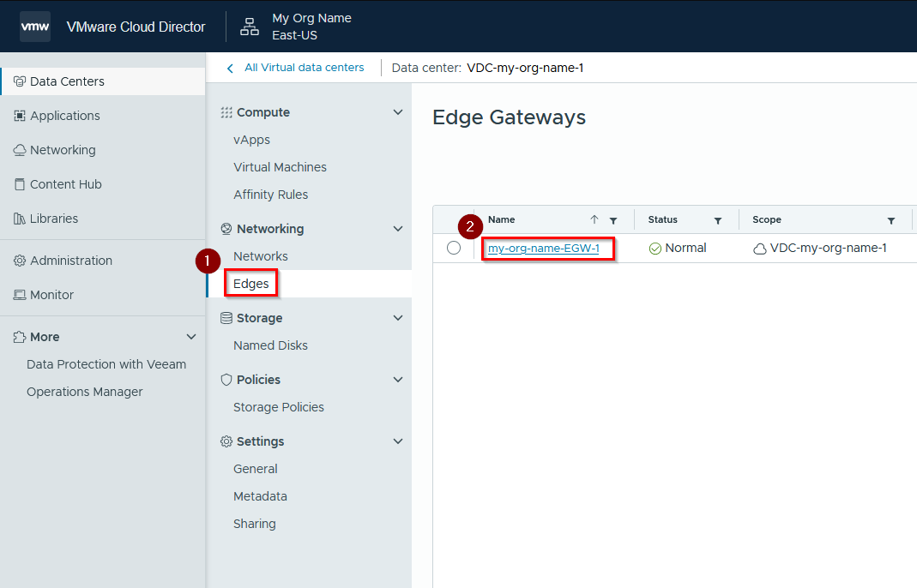The image size is (917, 588).
Task: Select Storage Policies under Policies
Action: (279, 407)
